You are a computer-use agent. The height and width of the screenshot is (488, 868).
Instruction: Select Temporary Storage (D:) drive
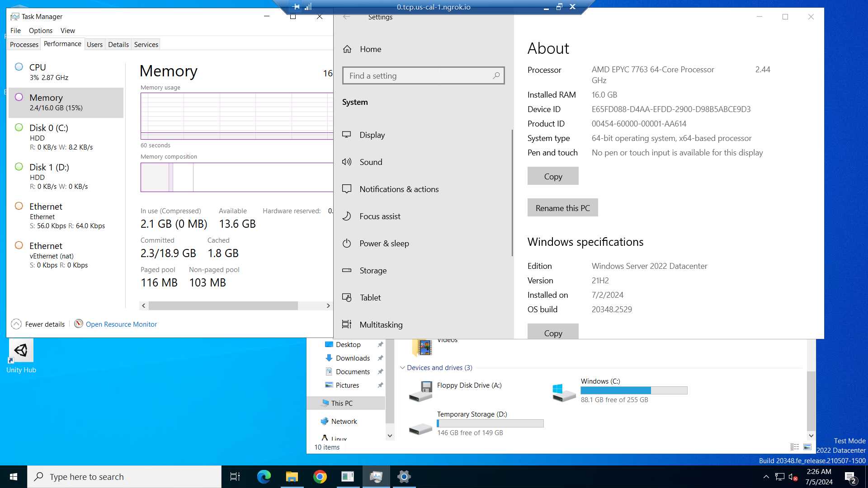476,424
